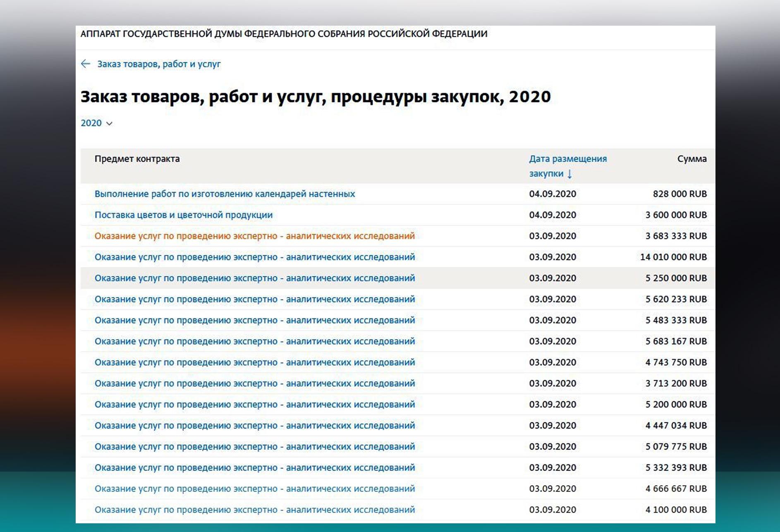
Task: Open the contract for 5 620 233 RUB
Action: click(254, 300)
